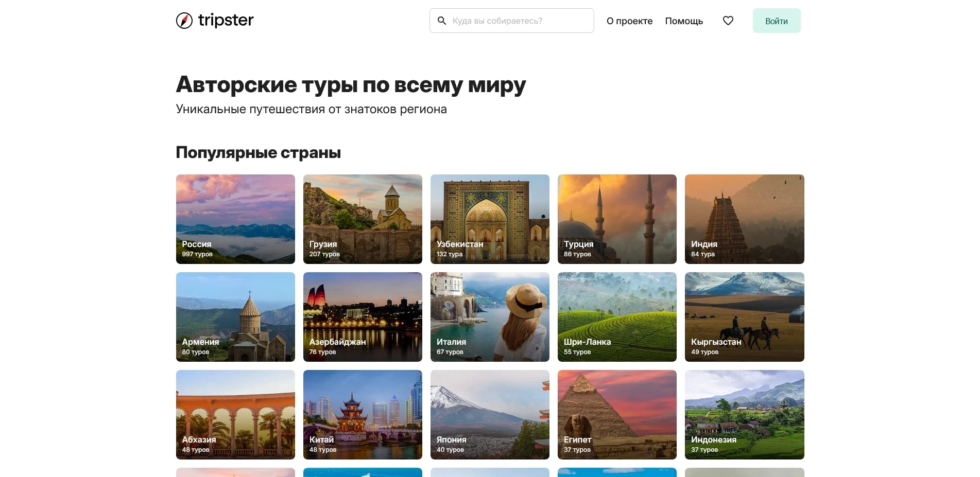This screenshot has height=477, width=980.
Task: Open Турция with 86 туров
Action: [617, 219]
